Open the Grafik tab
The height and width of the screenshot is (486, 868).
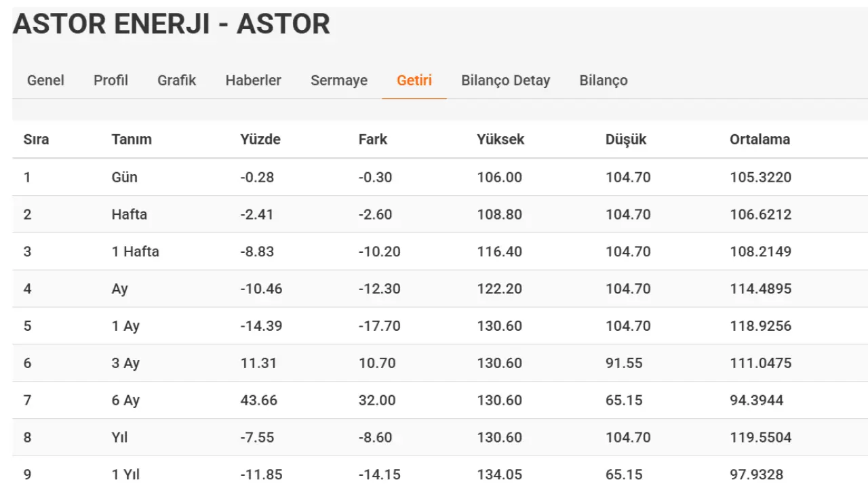176,80
